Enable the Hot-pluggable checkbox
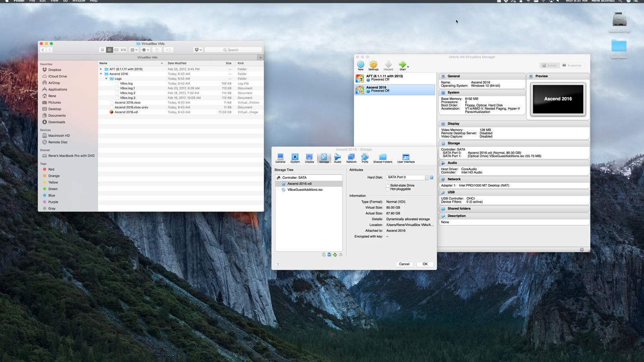This screenshot has height=362, width=644. [x=388, y=189]
